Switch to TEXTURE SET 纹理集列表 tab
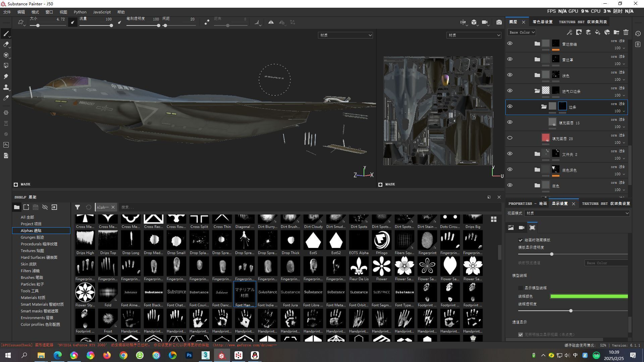The height and width of the screenshot is (362, 644). point(583,22)
